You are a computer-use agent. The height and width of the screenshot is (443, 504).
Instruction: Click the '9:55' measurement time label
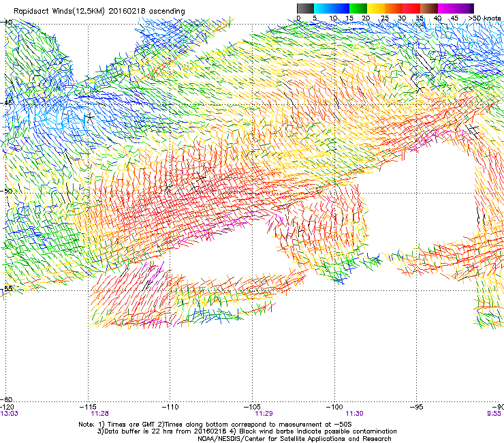point(494,414)
